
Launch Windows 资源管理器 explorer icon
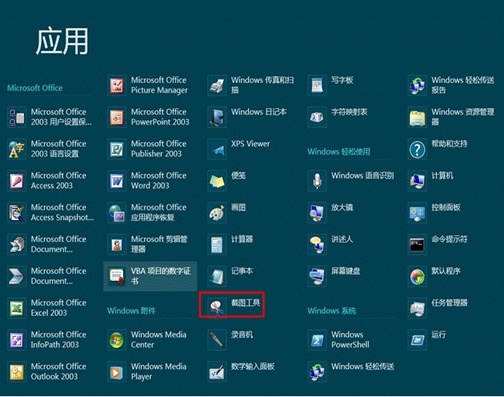tap(417, 117)
